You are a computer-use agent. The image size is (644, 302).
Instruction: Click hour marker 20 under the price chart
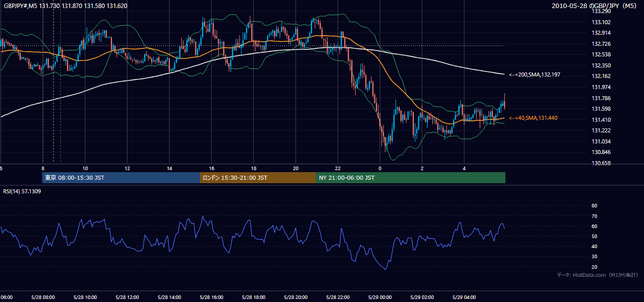pyautogui.click(x=295, y=169)
